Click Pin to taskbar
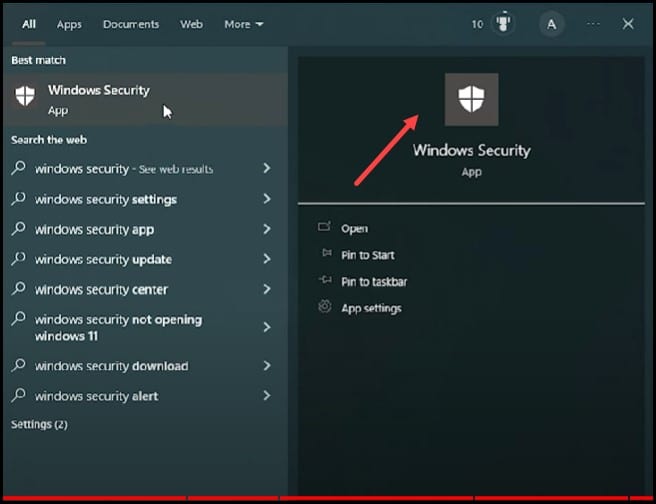The height and width of the screenshot is (504, 656). (x=374, y=282)
